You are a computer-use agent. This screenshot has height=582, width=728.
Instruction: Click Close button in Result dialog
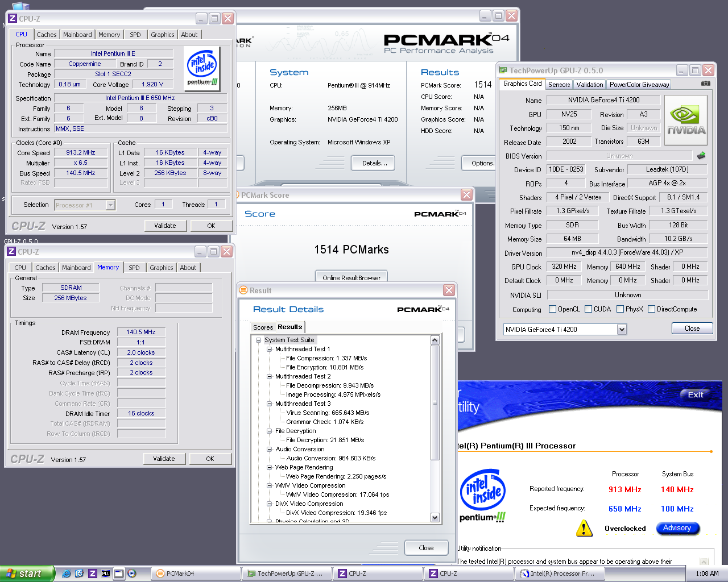pyautogui.click(x=426, y=548)
